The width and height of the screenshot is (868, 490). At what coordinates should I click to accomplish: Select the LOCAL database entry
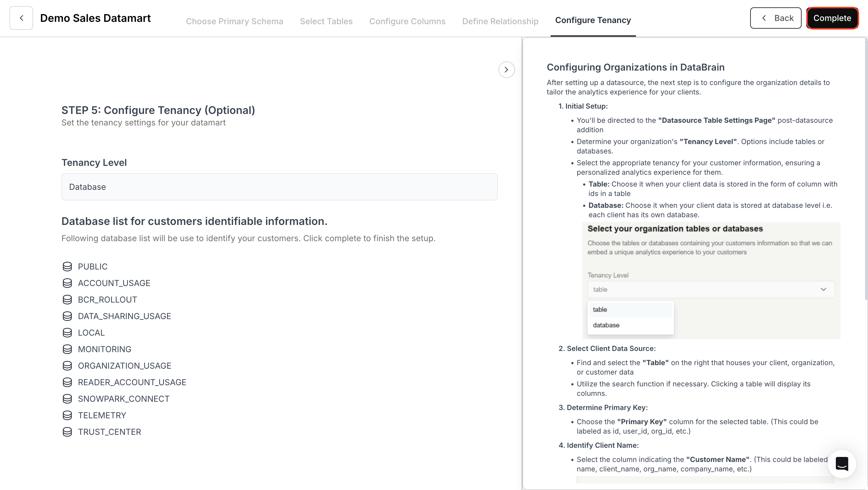(91, 333)
